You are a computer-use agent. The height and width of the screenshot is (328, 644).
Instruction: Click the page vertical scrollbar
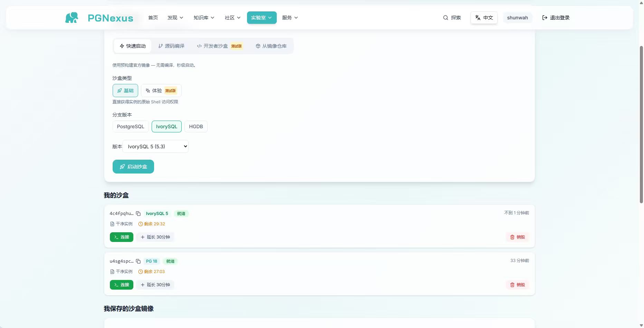pos(641,124)
